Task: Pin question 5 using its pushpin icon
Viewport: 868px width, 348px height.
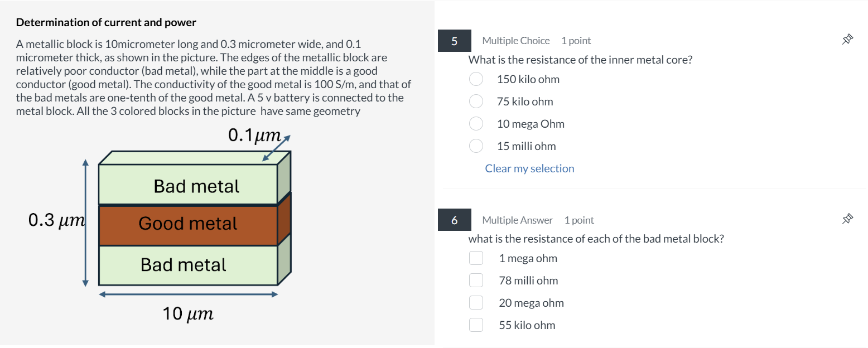Action: [847, 39]
